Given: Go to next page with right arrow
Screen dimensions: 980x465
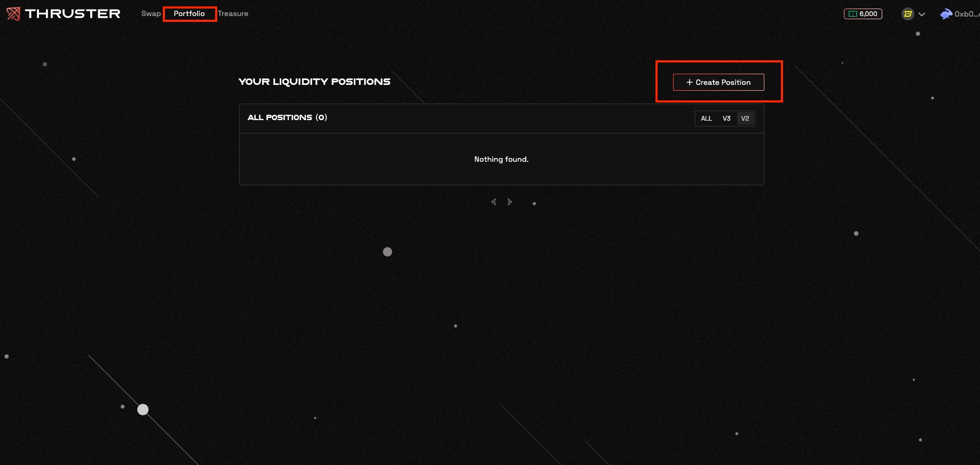Looking at the screenshot, I should click(510, 202).
